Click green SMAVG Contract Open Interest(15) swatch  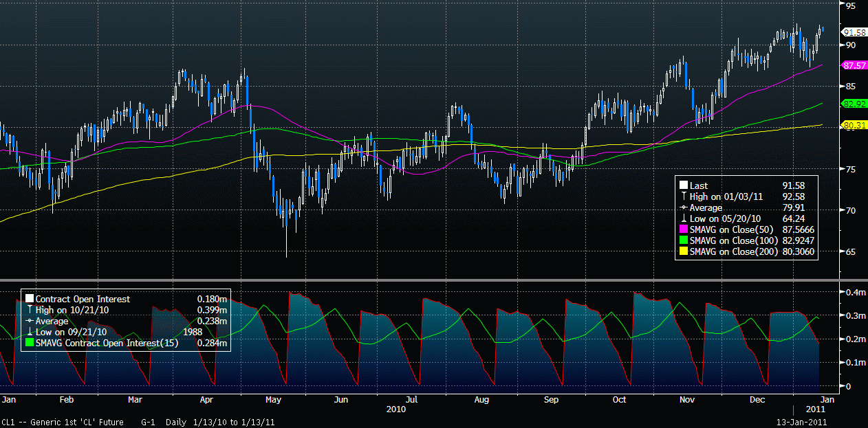point(29,343)
